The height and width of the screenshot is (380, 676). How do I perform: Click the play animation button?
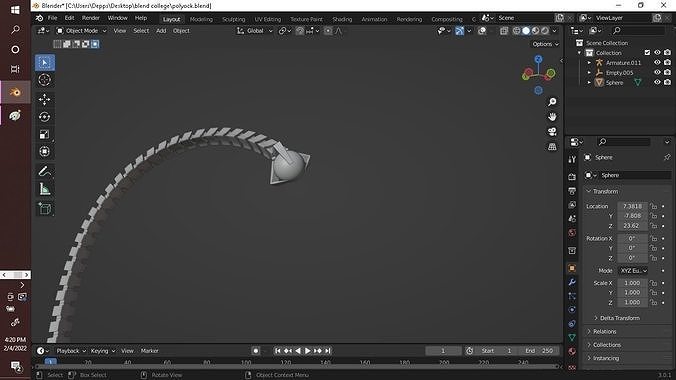307,351
